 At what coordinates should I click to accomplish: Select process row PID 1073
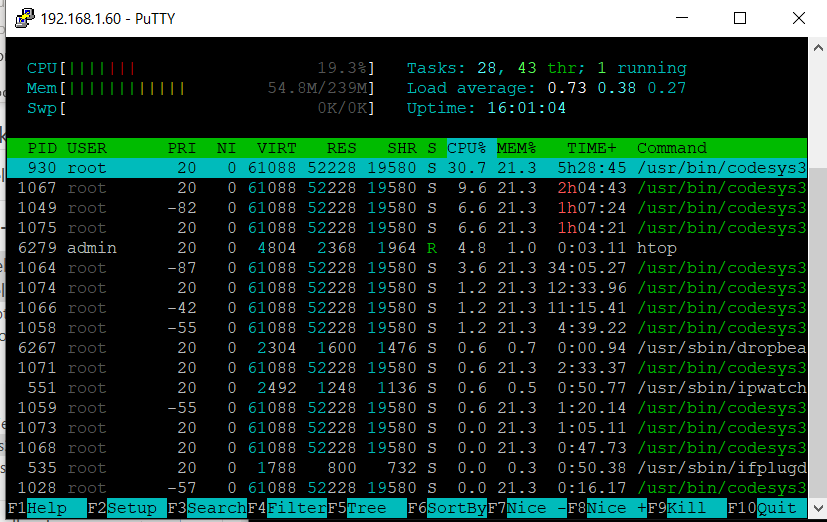407,429
